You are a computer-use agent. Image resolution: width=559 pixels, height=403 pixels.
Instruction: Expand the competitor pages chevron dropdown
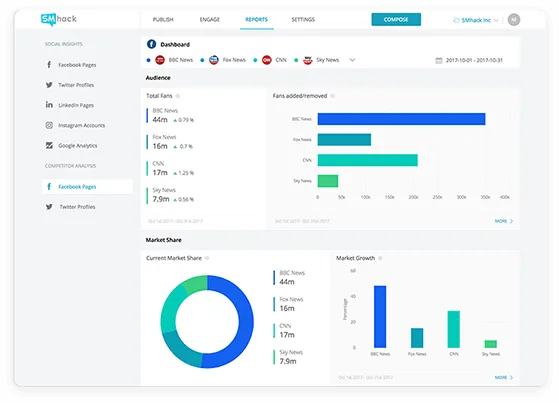click(352, 60)
